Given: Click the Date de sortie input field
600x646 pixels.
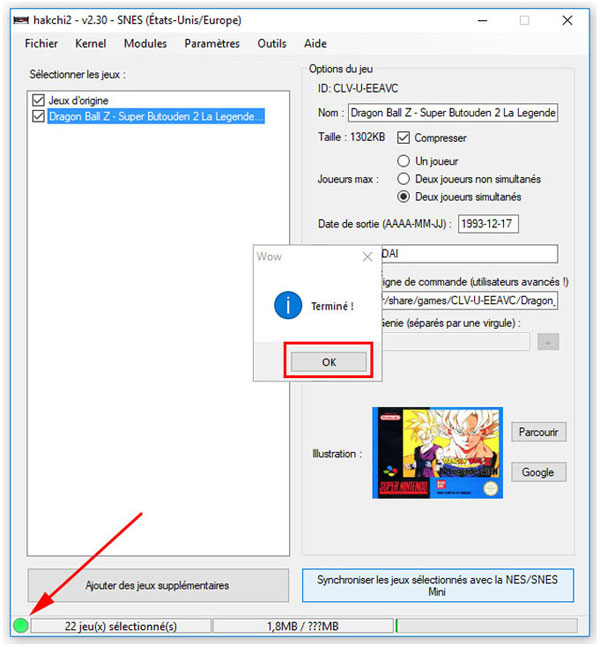Looking at the screenshot, I should point(488,224).
